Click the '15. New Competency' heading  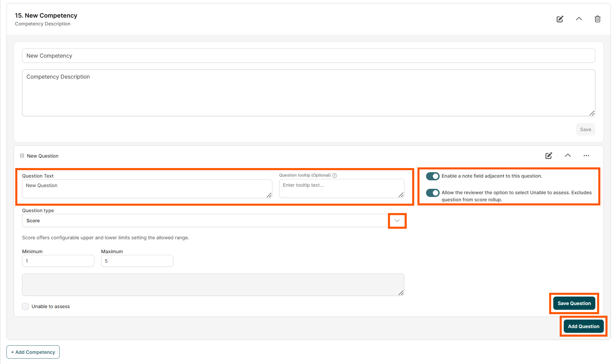(46, 16)
